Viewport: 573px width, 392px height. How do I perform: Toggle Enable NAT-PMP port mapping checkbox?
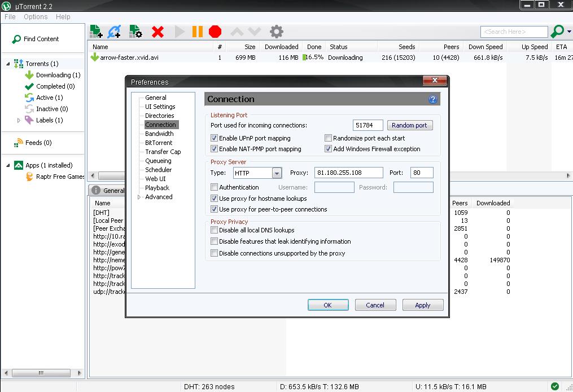[214, 149]
